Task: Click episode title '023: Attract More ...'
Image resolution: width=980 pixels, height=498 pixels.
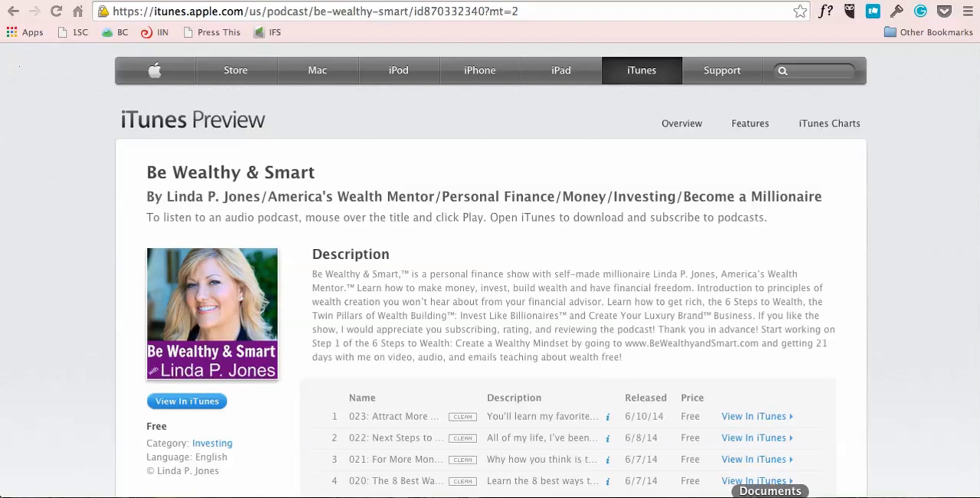Action: click(394, 416)
